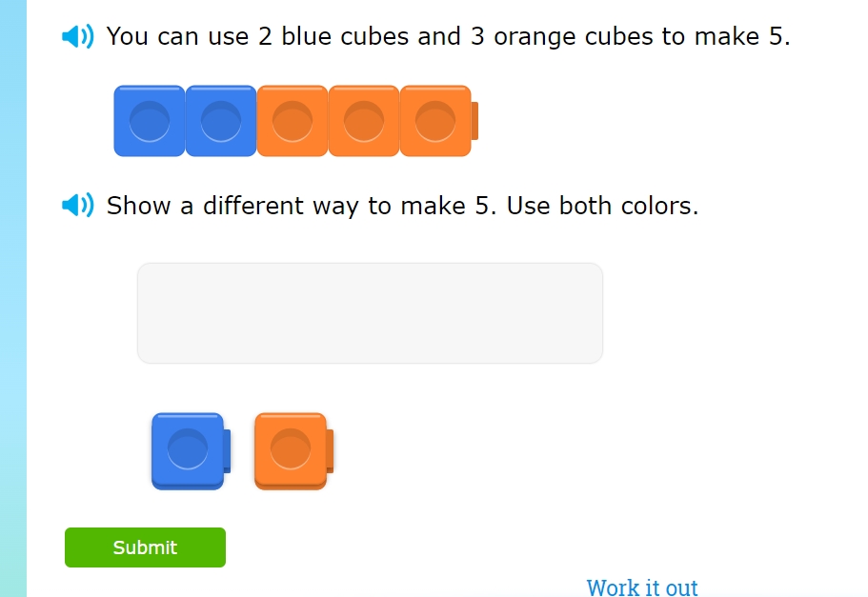The height and width of the screenshot is (597, 868).
Task: Click the middle orange cube in the example train
Action: pos(364,121)
